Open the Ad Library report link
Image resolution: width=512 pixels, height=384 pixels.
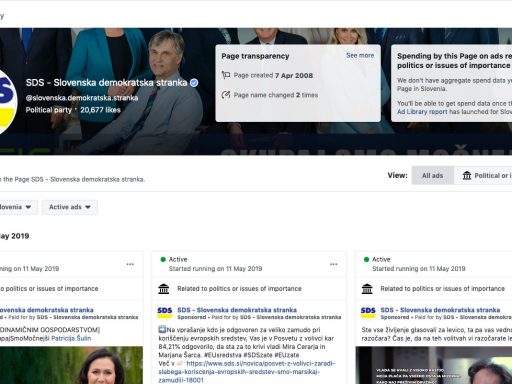click(x=422, y=112)
